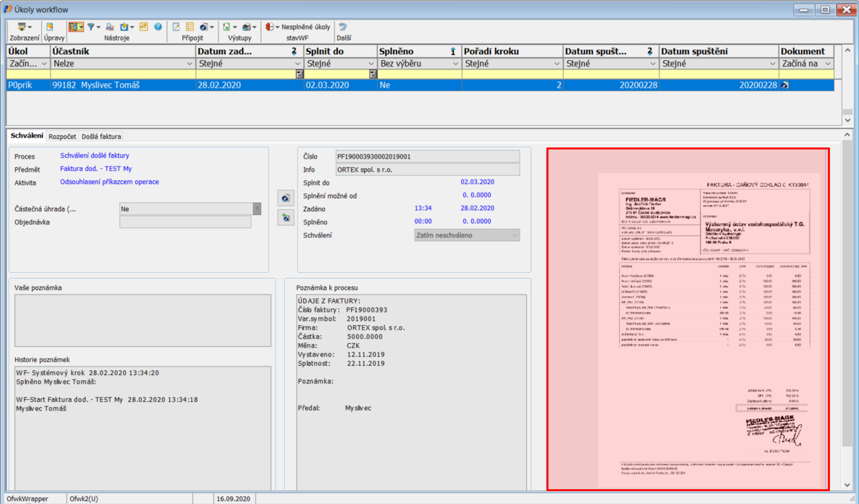Open the blue help question mark icon
This screenshot has height=504, width=859.
click(x=158, y=27)
